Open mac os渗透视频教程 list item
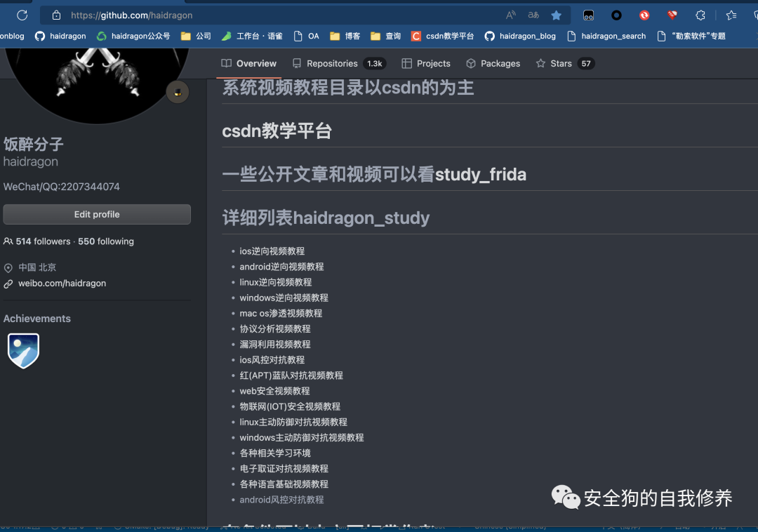The height and width of the screenshot is (532, 758). tap(281, 313)
